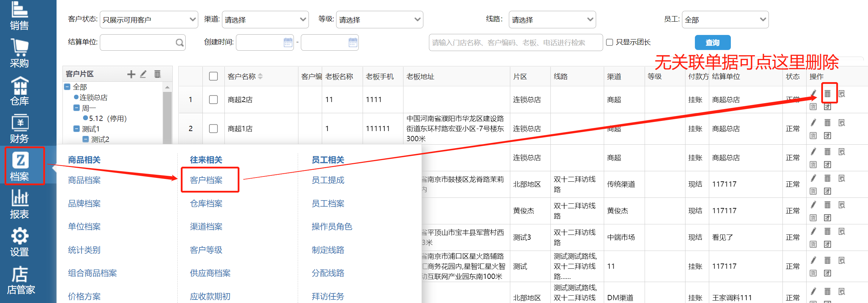Open the 销售 sales module in sidebar
The width and height of the screenshot is (868, 303).
(20, 15)
